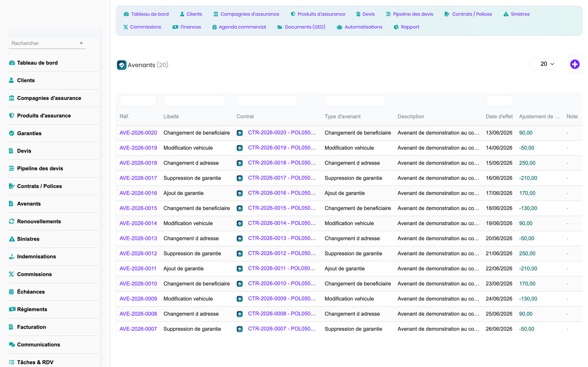Switch to Contrats / Polices in top nav
This screenshot has height=367, width=588.
click(468, 14)
